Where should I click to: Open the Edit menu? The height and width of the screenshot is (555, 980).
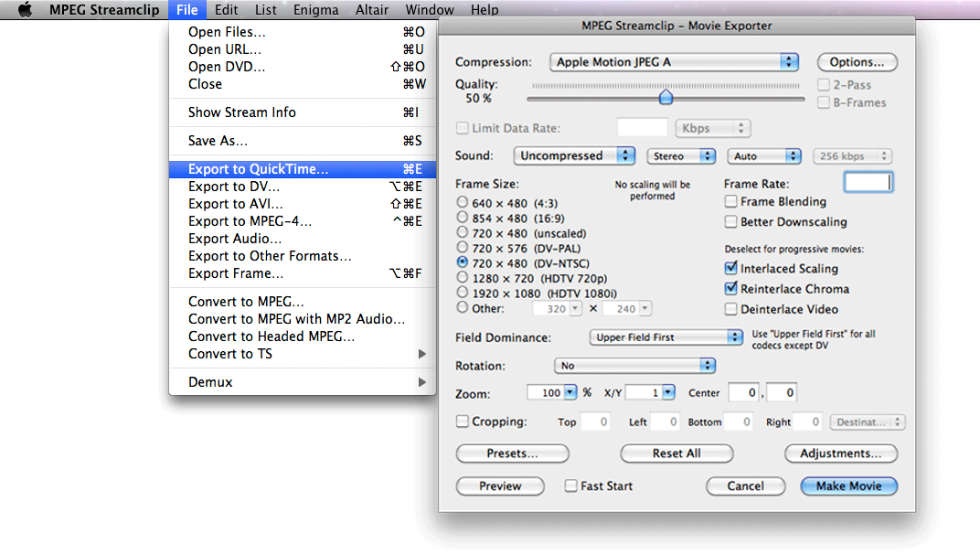click(226, 9)
